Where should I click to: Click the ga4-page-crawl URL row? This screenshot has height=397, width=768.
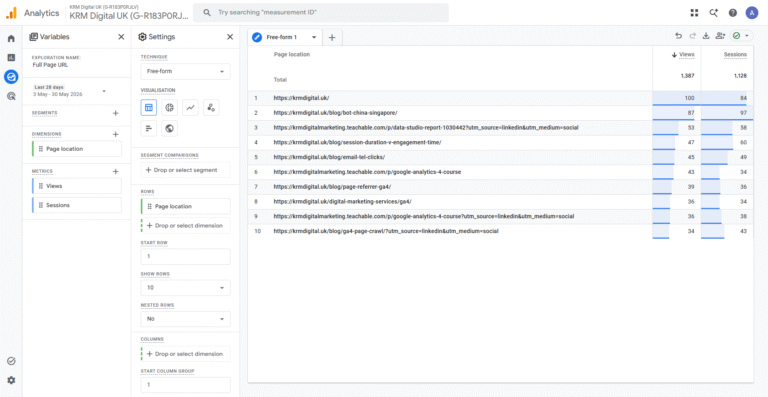click(501, 231)
